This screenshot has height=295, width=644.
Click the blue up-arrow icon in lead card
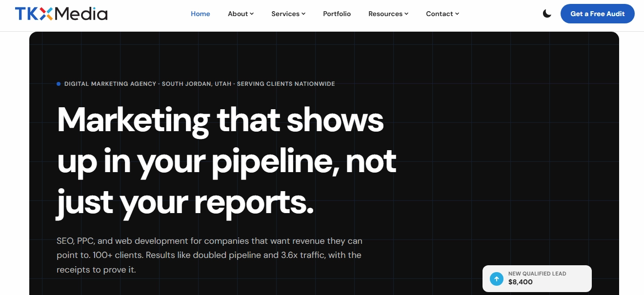[x=497, y=279]
